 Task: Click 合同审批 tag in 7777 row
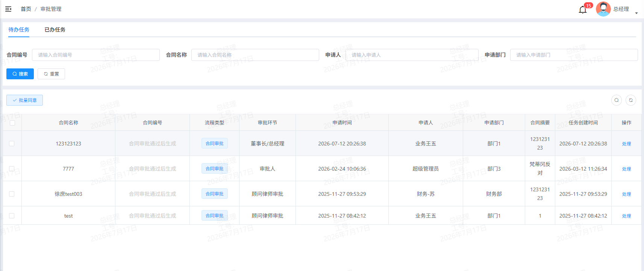[215, 169]
